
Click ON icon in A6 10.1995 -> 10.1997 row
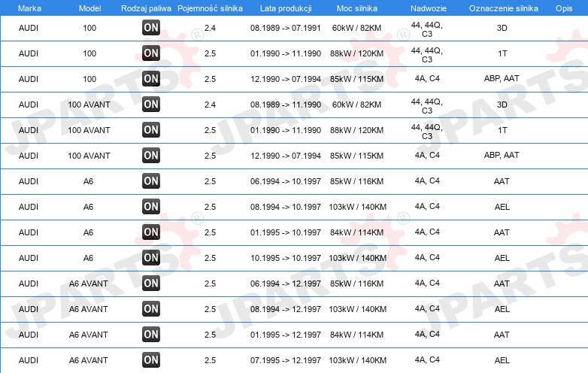pyautogui.click(x=151, y=257)
